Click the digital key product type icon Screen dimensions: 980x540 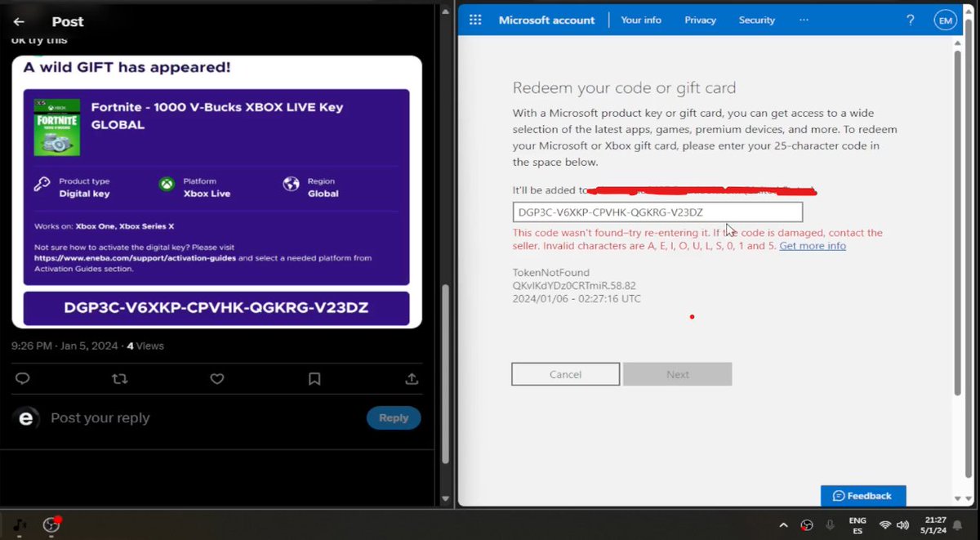pyautogui.click(x=42, y=185)
